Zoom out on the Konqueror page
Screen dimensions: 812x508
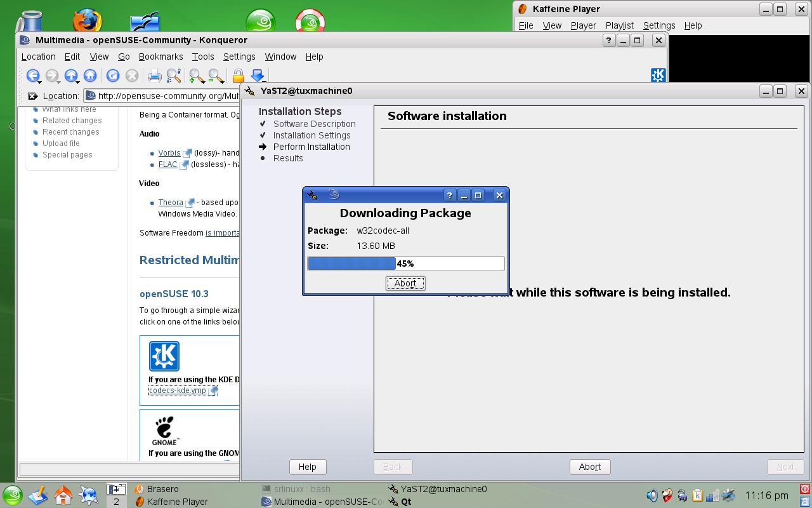(215, 76)
